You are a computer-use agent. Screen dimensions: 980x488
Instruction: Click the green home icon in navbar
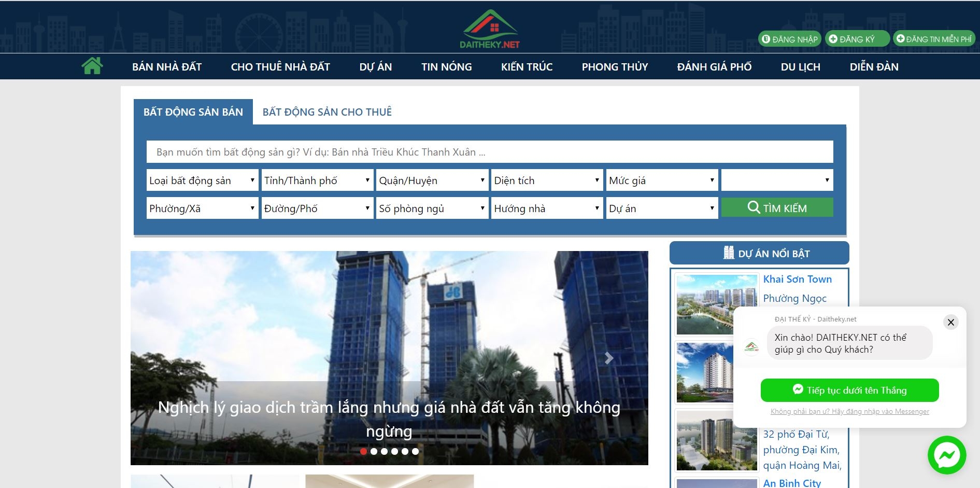click(92, 66)
